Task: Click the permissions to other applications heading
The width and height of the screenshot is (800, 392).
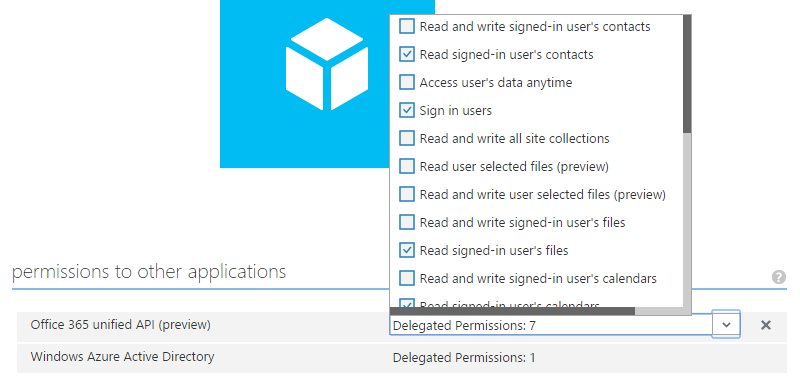Action: (x=148, y=272)
